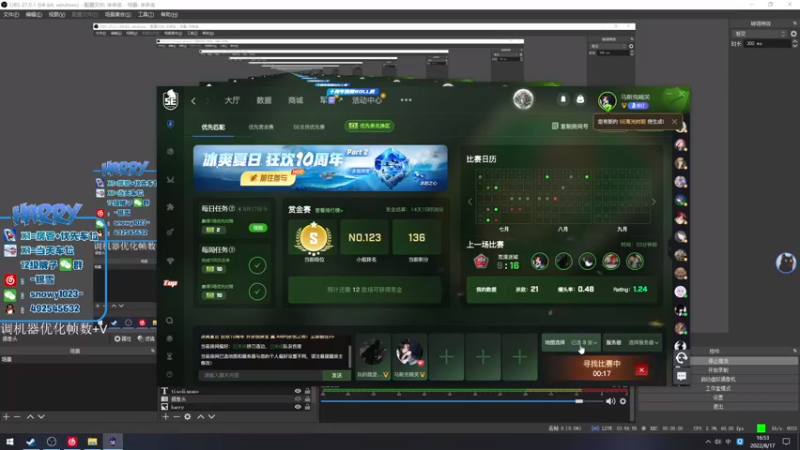The height and width of the screenshot is (450, 800).
Task: Click the search magnifier sidebar icon
Action: (169, 320)
